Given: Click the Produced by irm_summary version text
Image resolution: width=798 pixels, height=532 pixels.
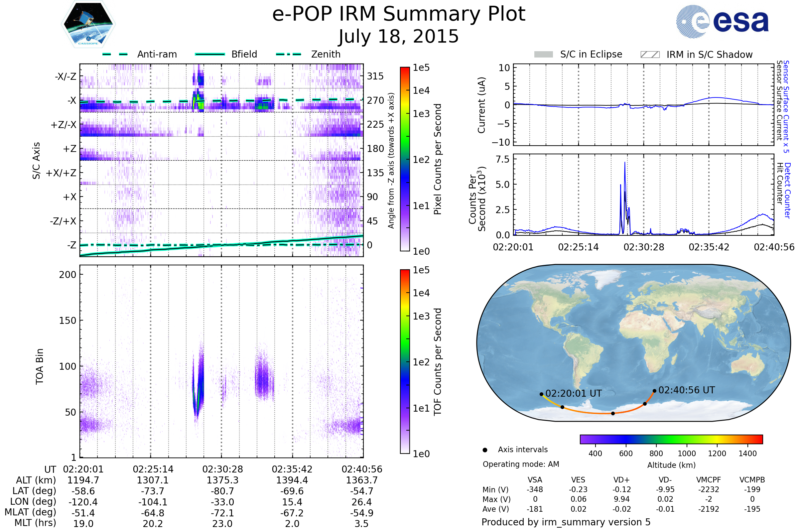Looking at the screenshot, I should [566, 522].
